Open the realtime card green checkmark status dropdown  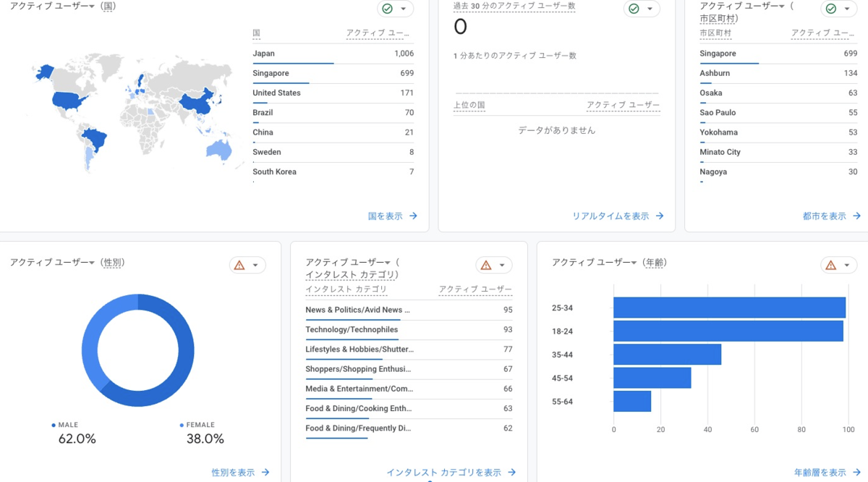coord(642,9)
